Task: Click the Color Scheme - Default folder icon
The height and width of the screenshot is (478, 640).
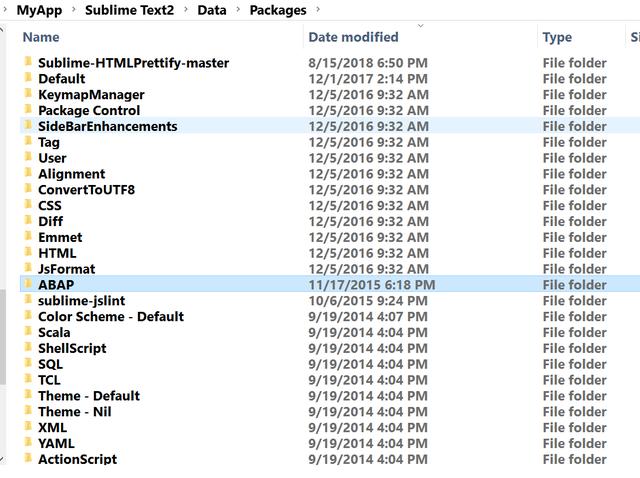Action: [x=28, y=316]
